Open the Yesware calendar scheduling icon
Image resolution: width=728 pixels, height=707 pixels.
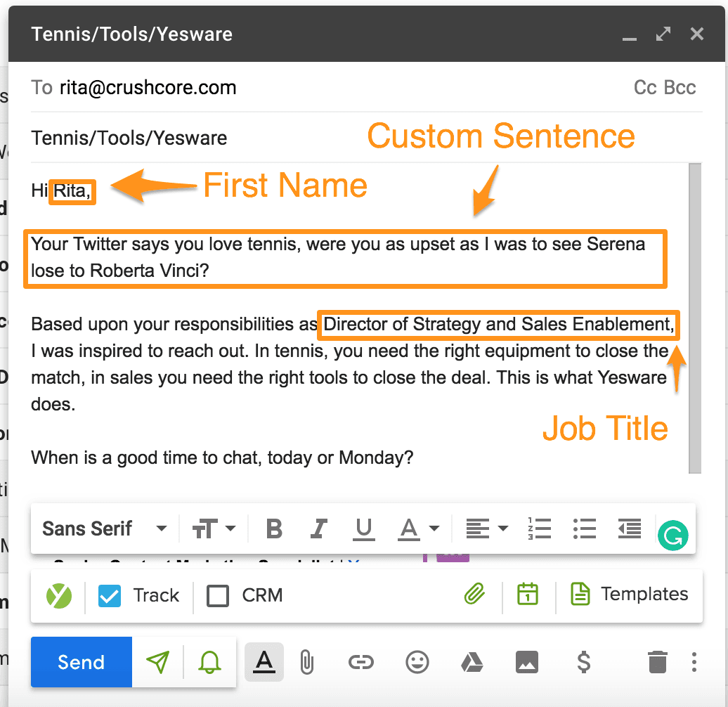click(x=527, y=595)
